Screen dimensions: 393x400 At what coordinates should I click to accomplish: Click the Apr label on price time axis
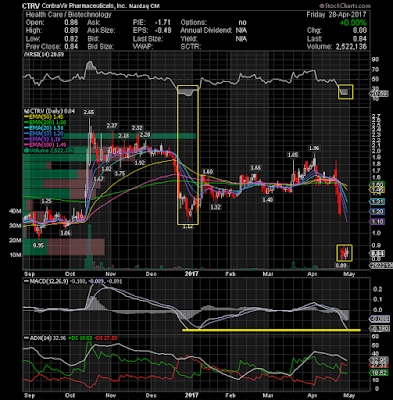click(x=312, y=274)
